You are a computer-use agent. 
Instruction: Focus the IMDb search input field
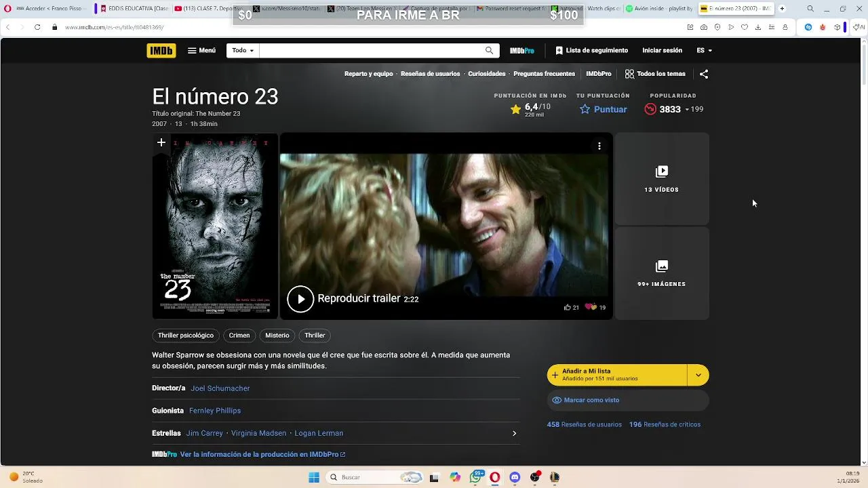pos(370,50)
